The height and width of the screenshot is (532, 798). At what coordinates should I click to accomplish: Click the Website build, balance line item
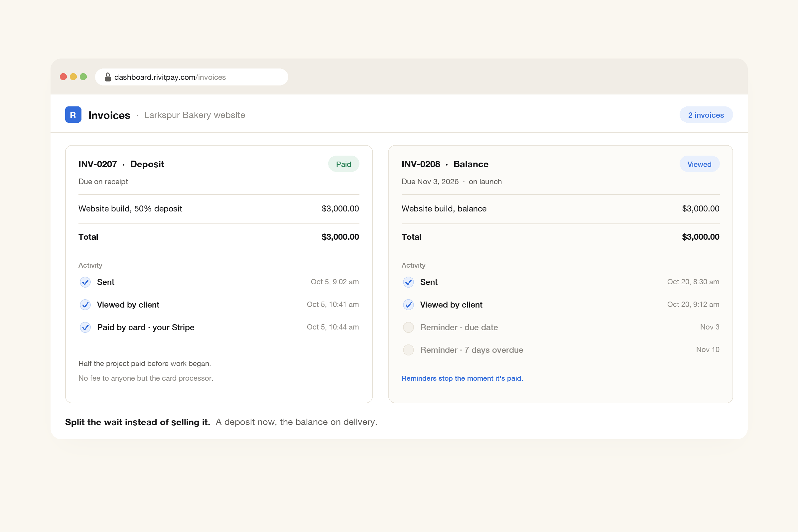[x=444, y=209]
